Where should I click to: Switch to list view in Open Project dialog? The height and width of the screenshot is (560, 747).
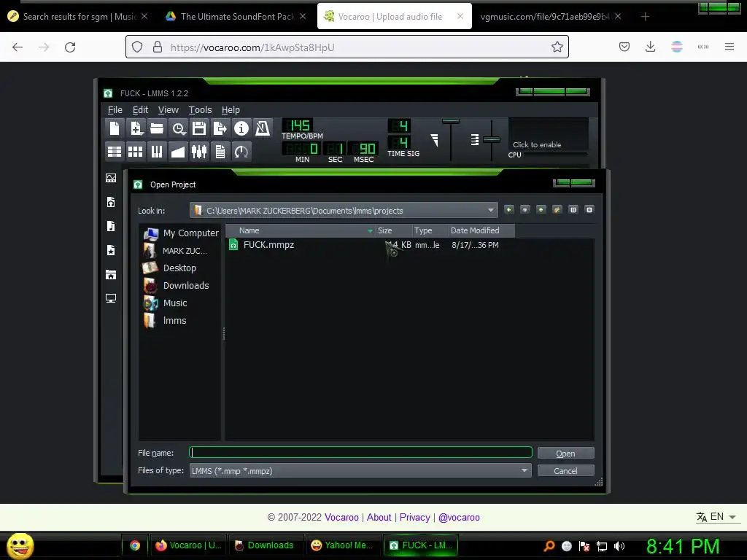[x=573, y=209]
